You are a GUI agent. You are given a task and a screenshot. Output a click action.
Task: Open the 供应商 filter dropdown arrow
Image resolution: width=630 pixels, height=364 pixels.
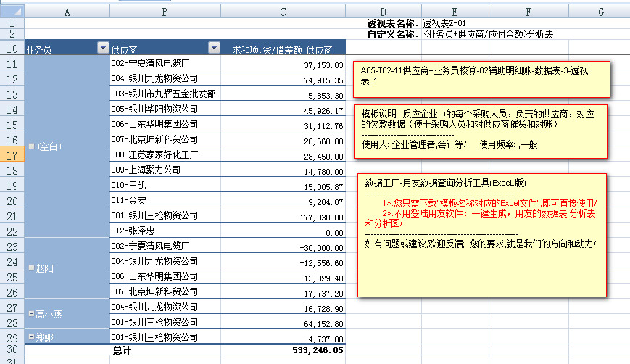click(x=213, y=49)
